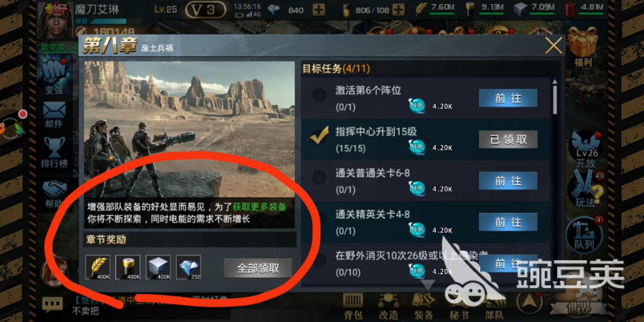Expand task list with the down arrow
644x322 pixels.
point(428,285)
